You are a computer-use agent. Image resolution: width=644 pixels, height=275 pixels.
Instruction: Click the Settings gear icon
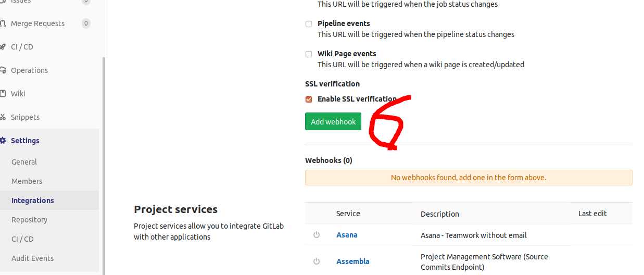(x=3, y=141)
